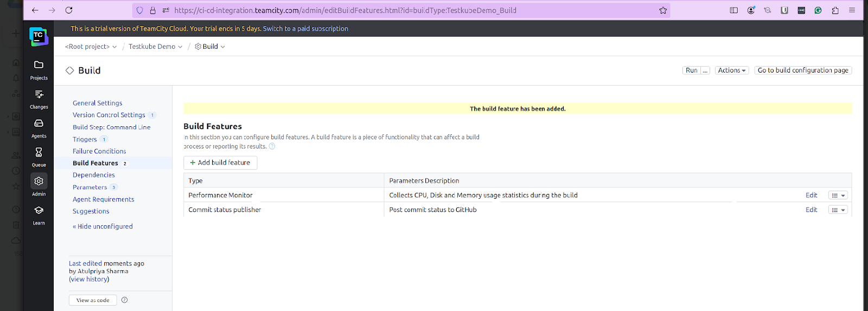Click 'The build feature has been added' banner
This screenshot has height=311, width=868.
518,109
